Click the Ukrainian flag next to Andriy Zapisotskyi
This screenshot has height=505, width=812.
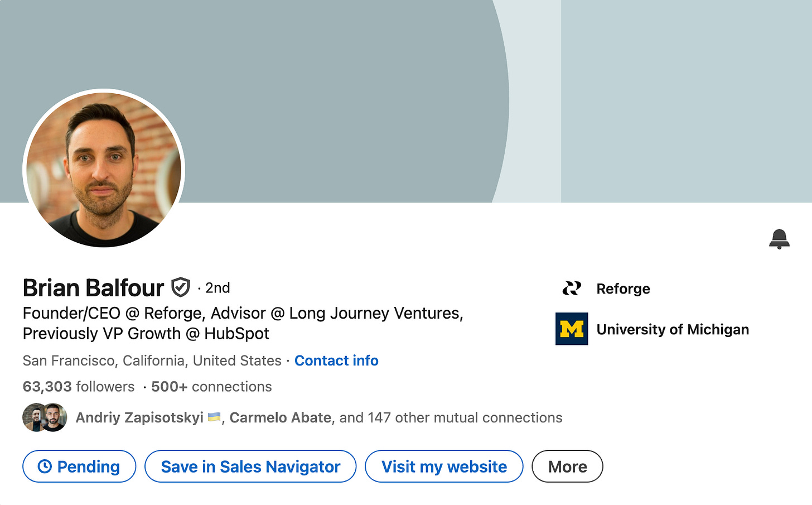click(213, 417)
